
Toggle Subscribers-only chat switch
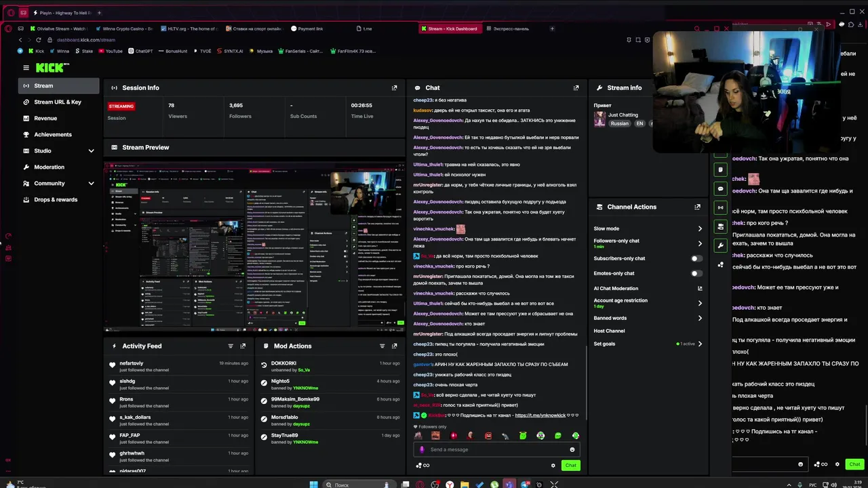(696, 258)
